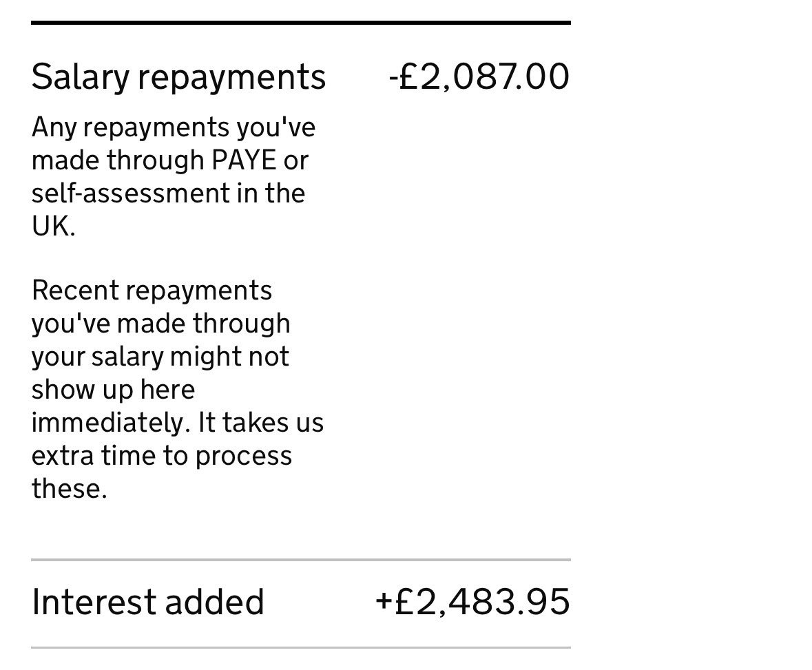
Task: Click the word immediately in second paragraph
Action: point(108,423)
